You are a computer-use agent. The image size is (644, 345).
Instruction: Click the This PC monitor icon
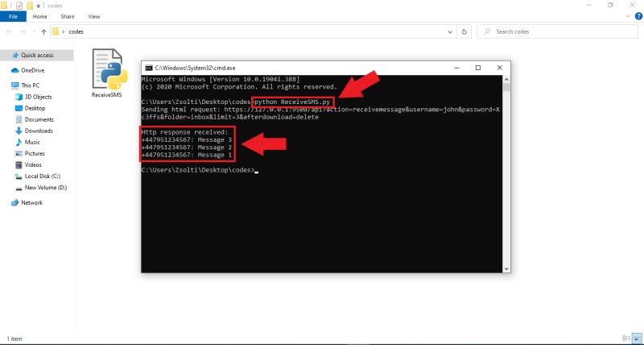[15, 85]
